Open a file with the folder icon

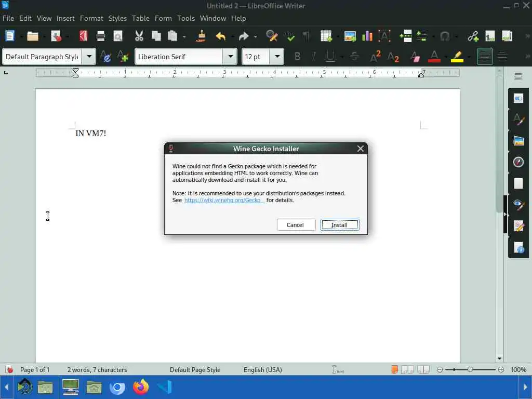(x=33, y=36)
